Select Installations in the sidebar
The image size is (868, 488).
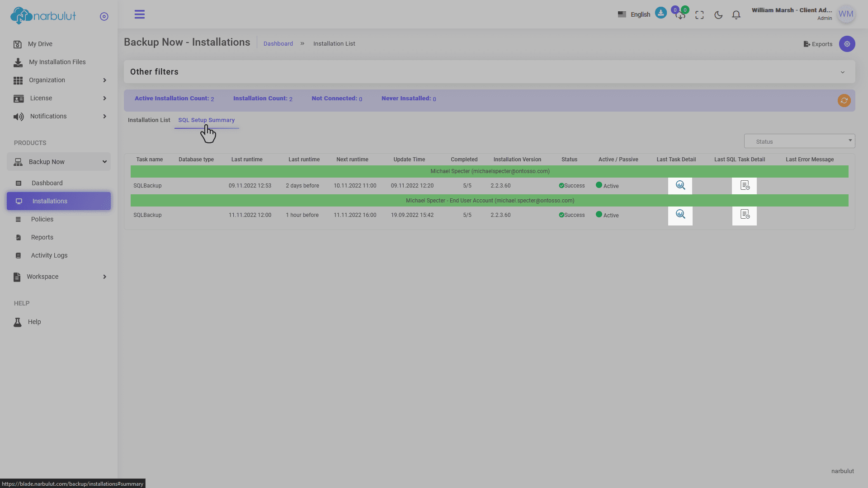(59, 201)
